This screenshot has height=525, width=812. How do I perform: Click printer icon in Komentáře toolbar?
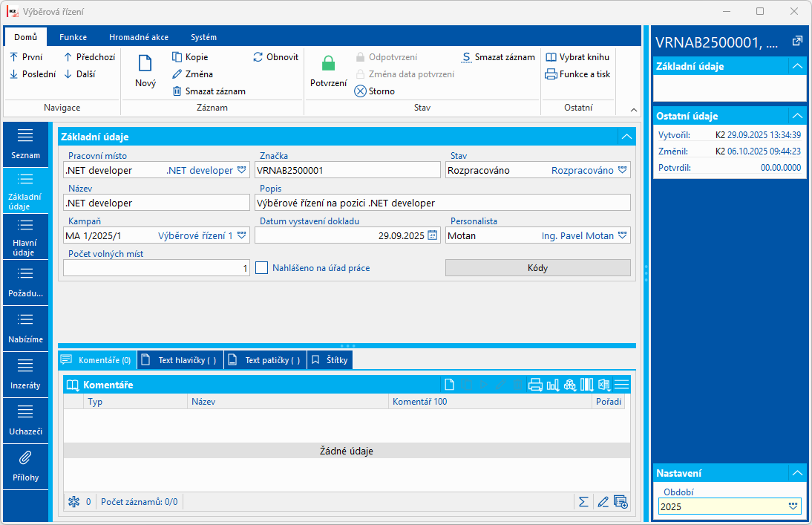(535, 385)
